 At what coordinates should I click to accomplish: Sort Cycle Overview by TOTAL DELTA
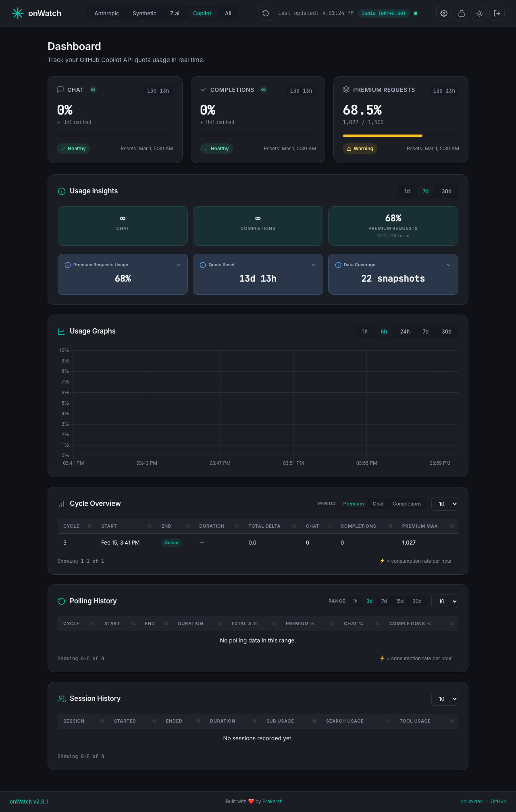[272, 526]
